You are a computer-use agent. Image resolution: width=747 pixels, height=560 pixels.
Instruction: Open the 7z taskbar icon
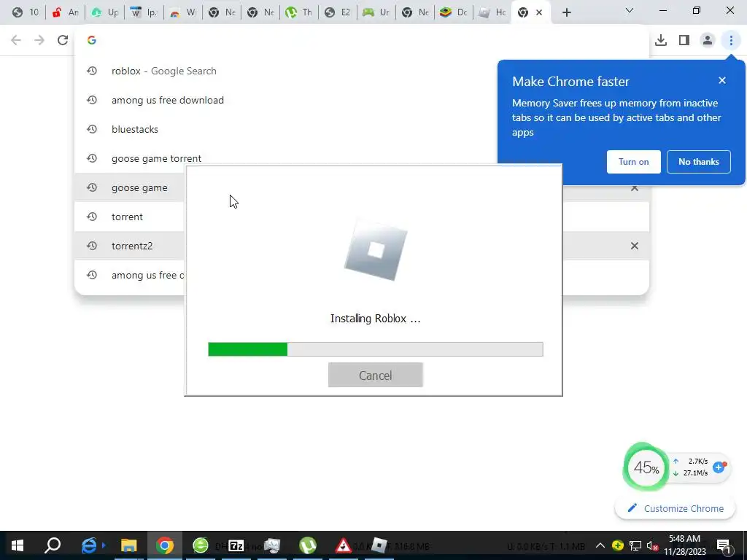click(x=236, y=545)
